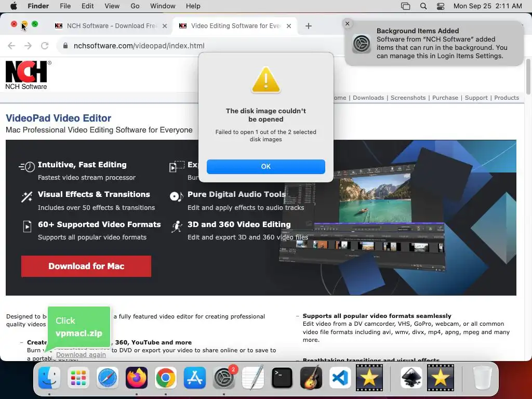This screenshot has width=532, height=399.
Task: Open the Help menu
Action: click(193, 6)
